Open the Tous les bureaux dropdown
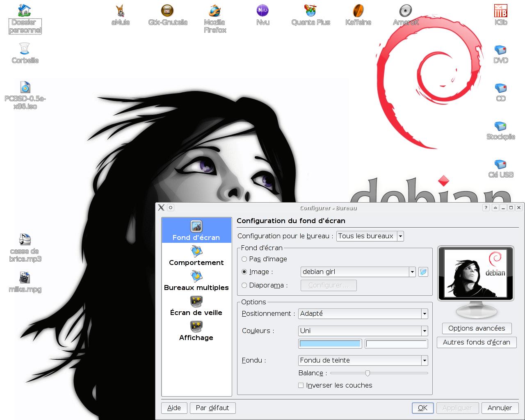 point(370,236)
